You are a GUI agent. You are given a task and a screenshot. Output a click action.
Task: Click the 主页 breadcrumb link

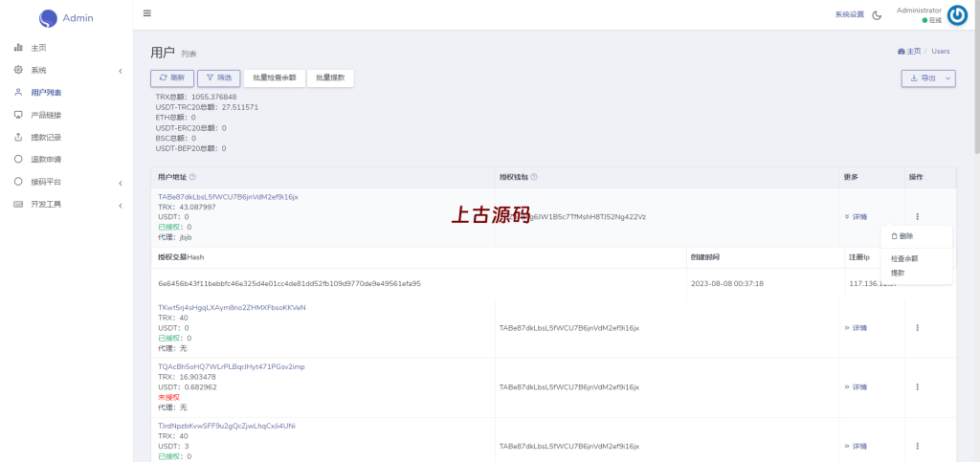click(909, 52)
